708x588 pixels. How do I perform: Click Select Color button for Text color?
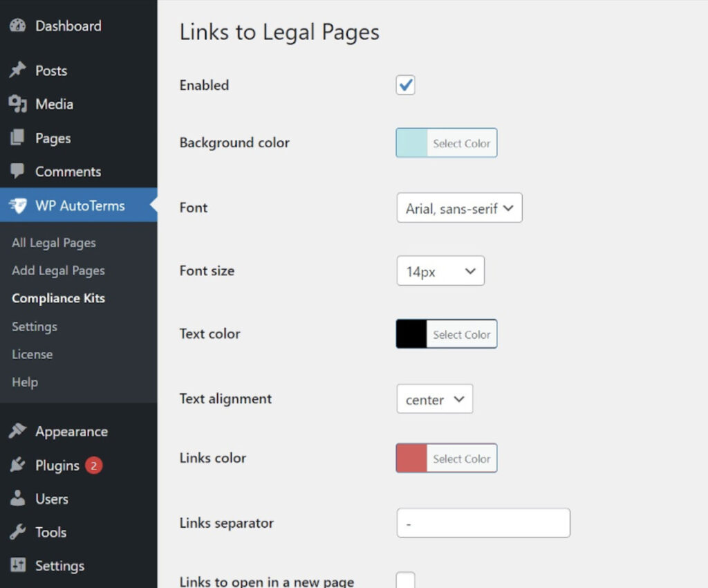[x=462, y=334]
